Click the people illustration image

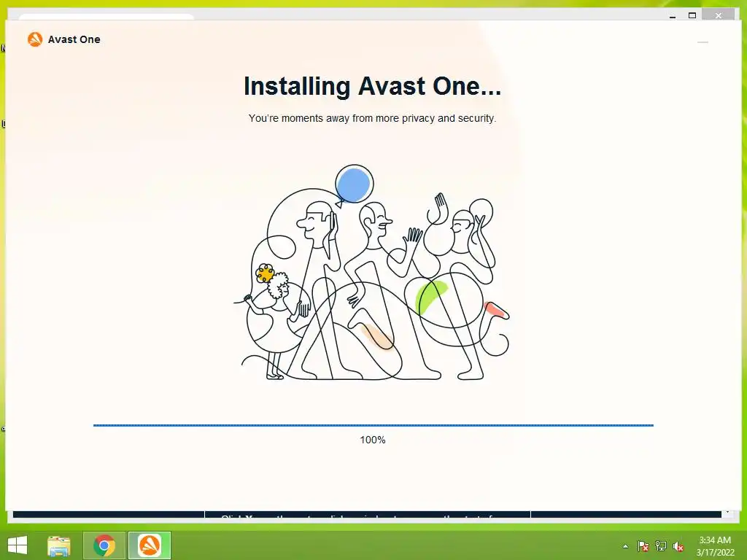pyautogui.click(x=371, y=273)
